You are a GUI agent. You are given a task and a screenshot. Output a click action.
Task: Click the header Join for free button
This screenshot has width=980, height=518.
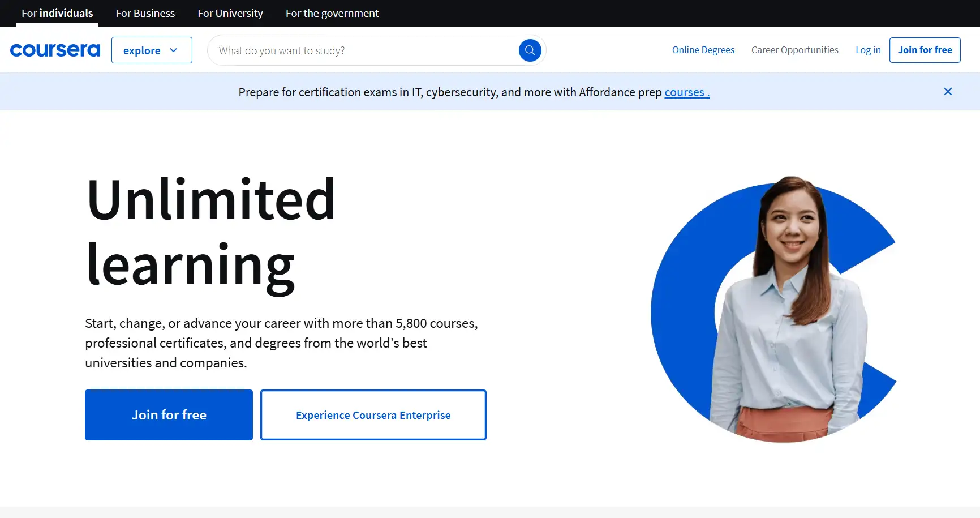click(925, 50)
